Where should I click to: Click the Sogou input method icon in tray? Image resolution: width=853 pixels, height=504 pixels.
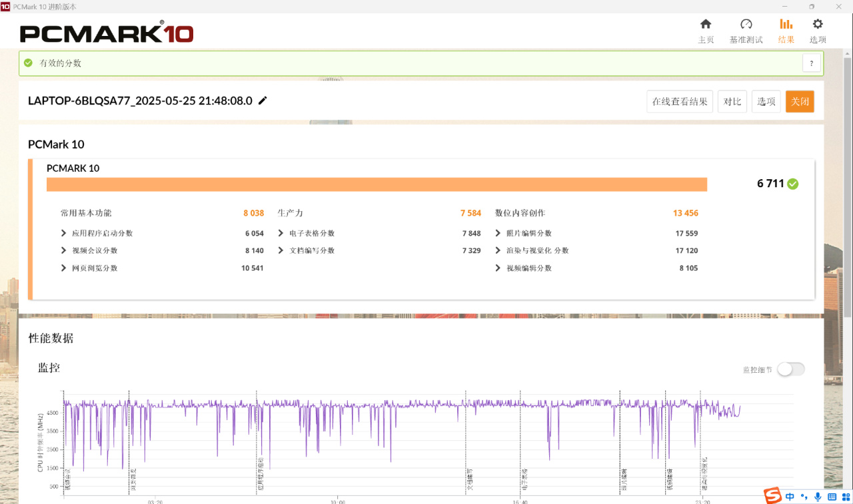click(772, 495)
